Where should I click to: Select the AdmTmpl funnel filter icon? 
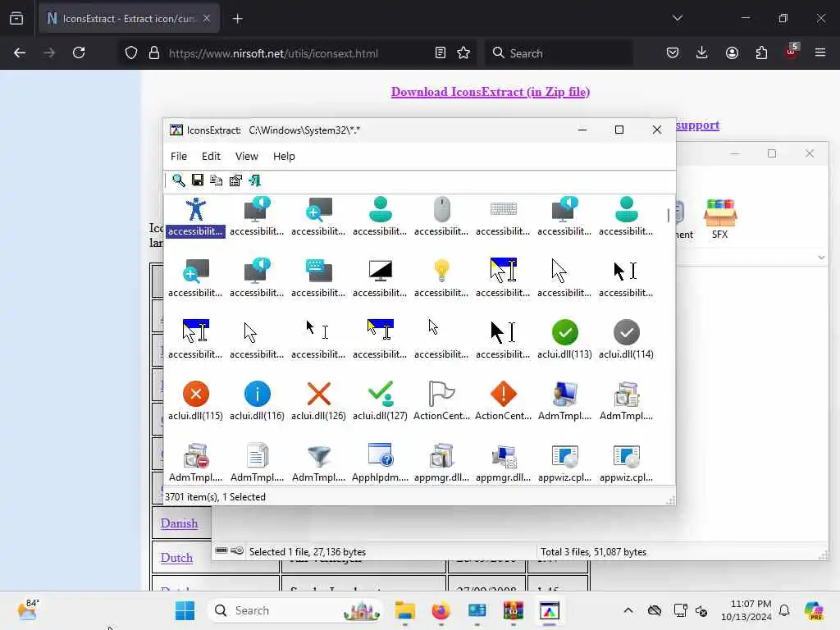319,455
